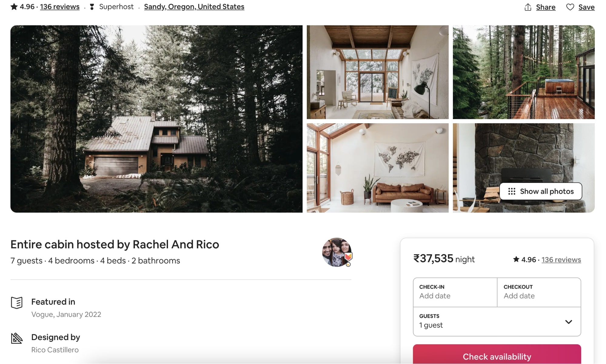Click top-left exterior cabin photo thumbnail
This screenshot has width=606, height=364.
coord(156,119)
